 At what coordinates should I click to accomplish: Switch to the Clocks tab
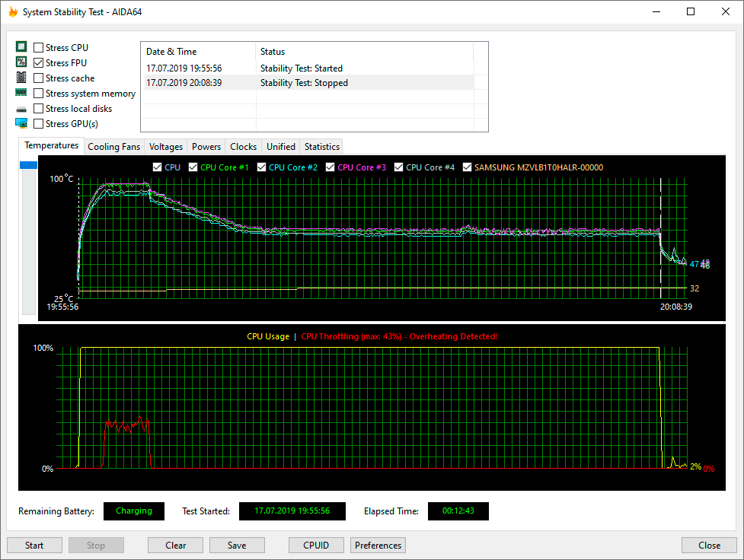[x=243, y=147]
